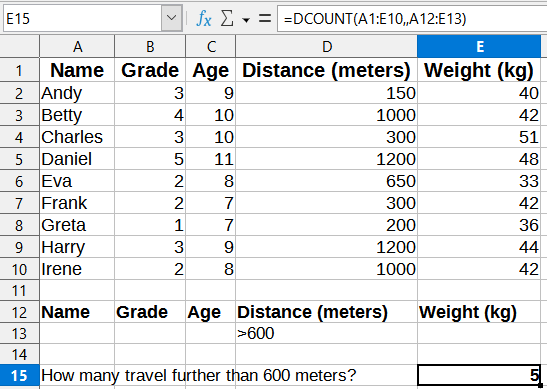Viewport: 547px width, 389px height.
Task: Click criteria header 'Distance (meters)' in row 12
Action: [x=327, y=312]
